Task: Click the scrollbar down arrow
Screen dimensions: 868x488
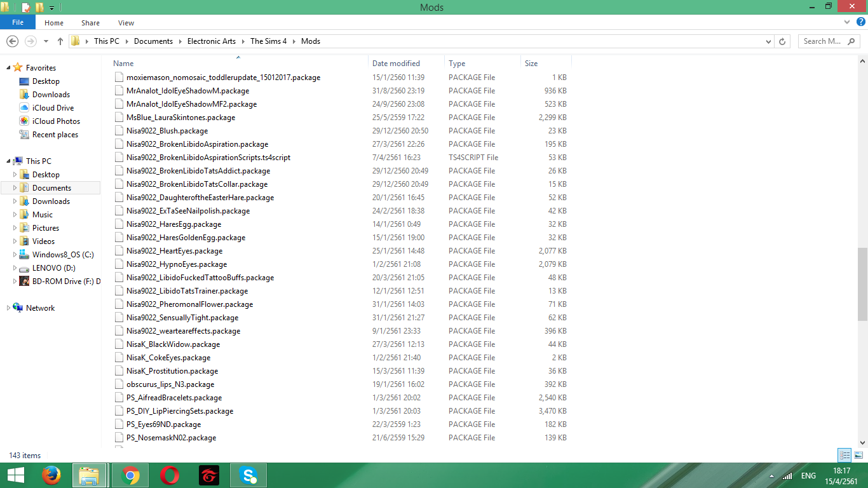Action: pos(862,442)
